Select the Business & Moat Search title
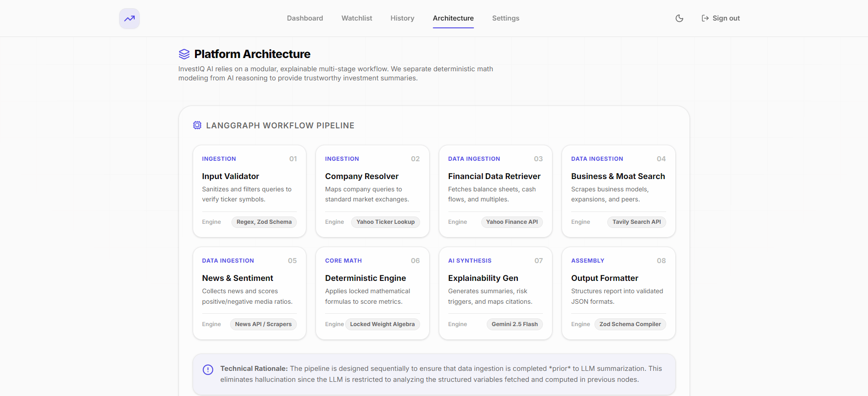This screenshot has height=396, width=868. click(618, 176)
